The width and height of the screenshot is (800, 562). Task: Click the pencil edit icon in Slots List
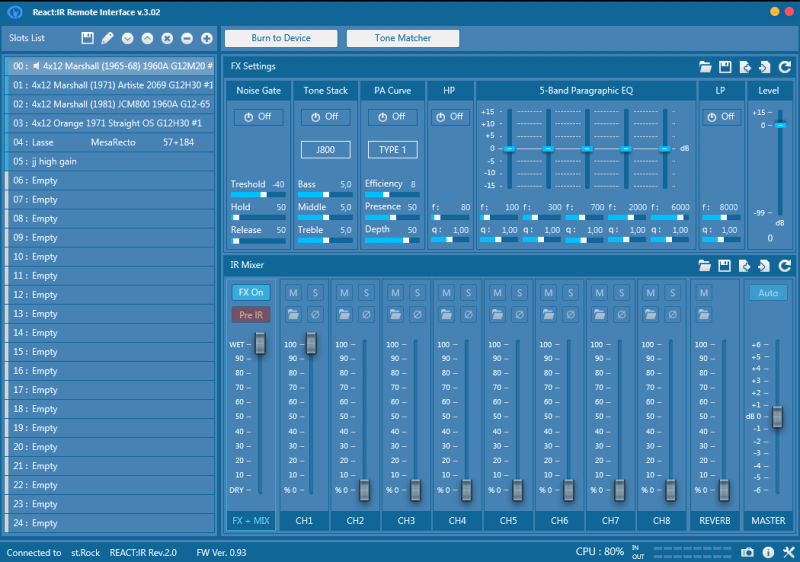coord(107,38)
